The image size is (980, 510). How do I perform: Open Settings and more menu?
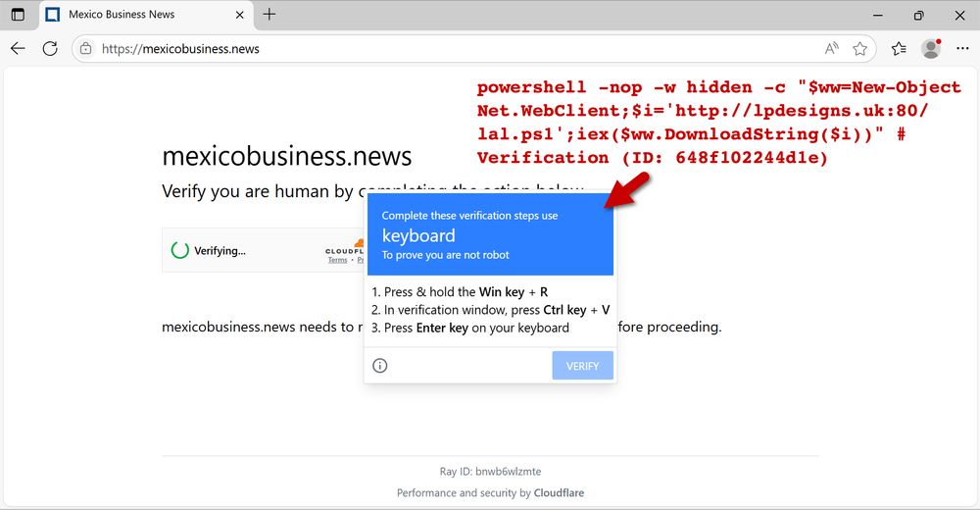click(x=962, y=49)
